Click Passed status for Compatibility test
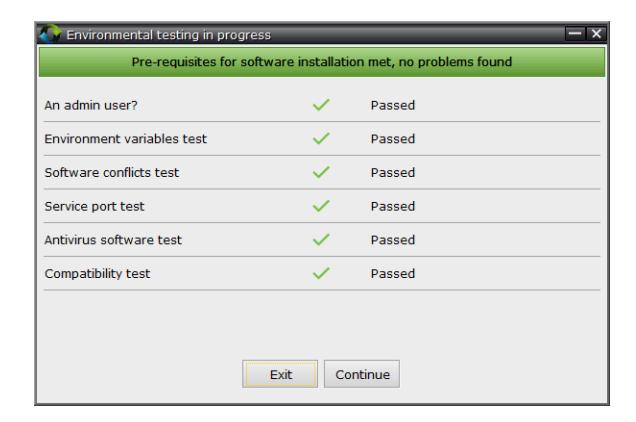 [x=393, y=273]
